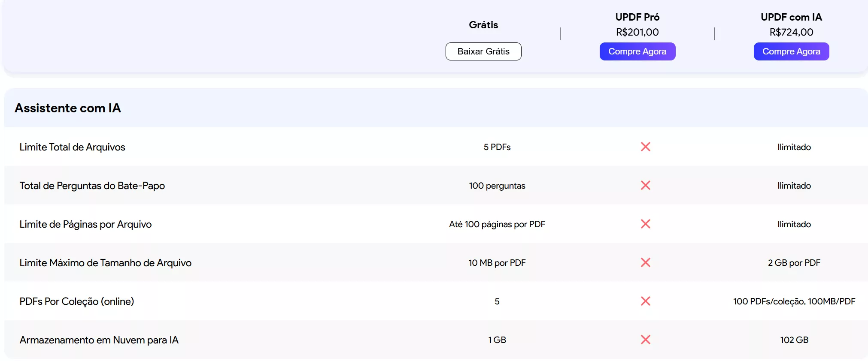
Task: Click Ilimitado in Limite Total de Arquivos row
Action: click(x=794, y=147)
